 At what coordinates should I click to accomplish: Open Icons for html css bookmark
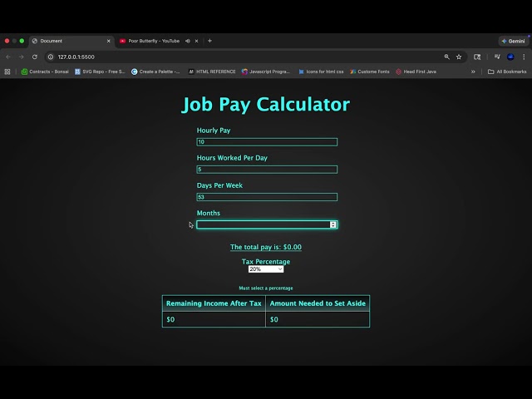(321, 71)
